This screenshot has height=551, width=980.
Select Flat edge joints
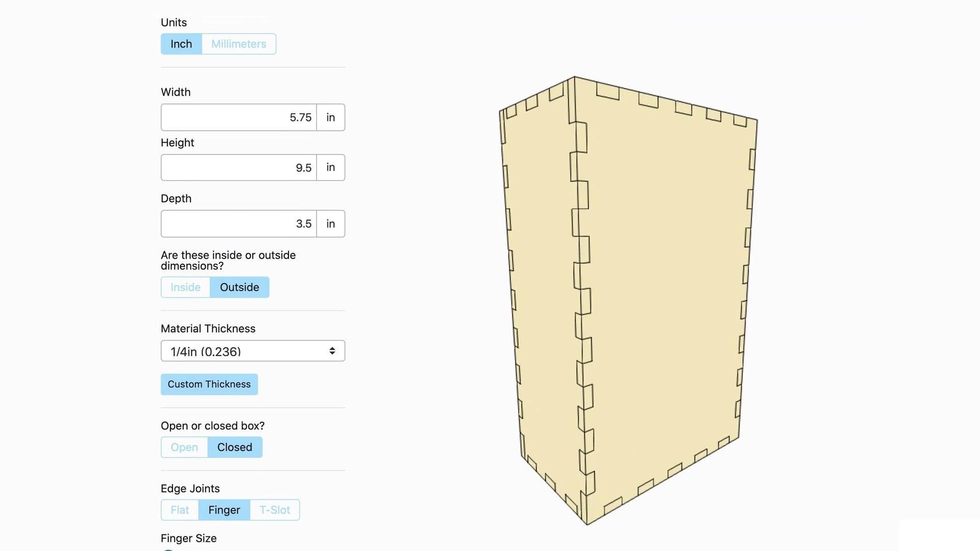point(180,510)
